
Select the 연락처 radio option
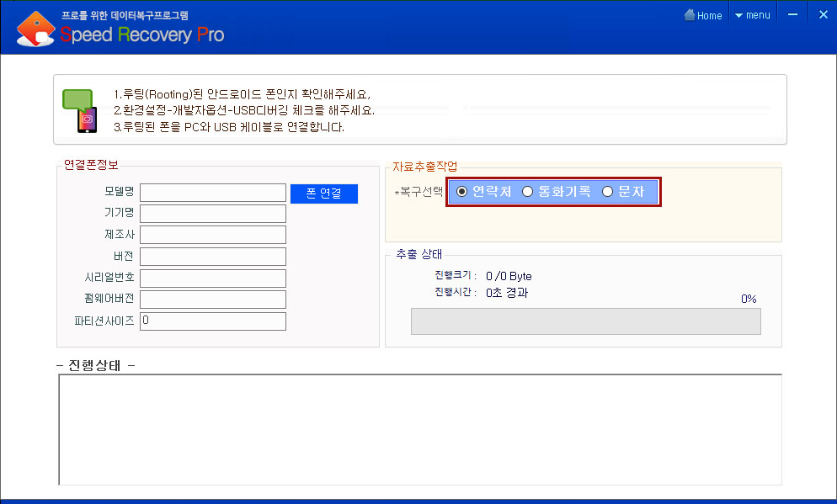click(x=462, y=192)
